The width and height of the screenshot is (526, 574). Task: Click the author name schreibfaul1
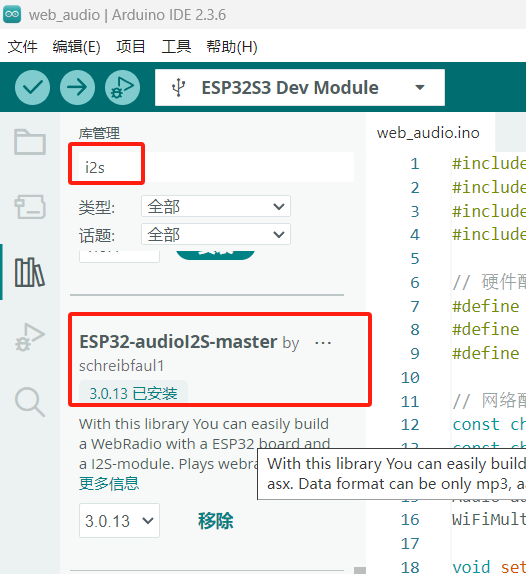tap(122, 366)
